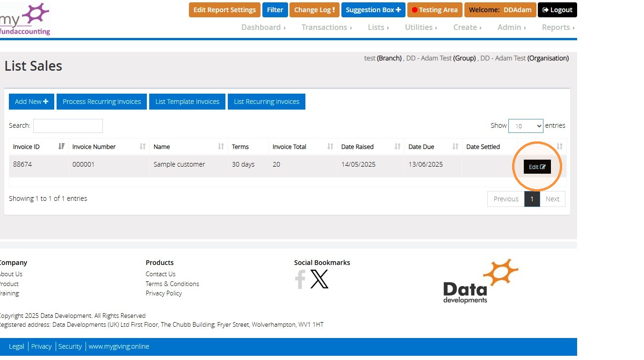The height and width of the screenshot is (360, 644).
Task: Go to the Next page
Action: [x=552, y=199]
